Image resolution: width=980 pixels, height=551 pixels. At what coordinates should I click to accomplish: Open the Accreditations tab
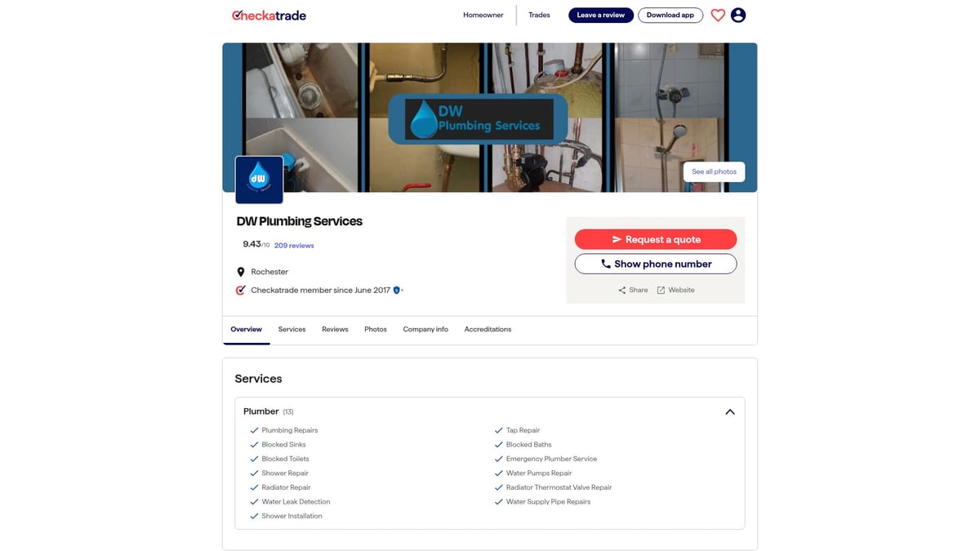pos(488,329)
